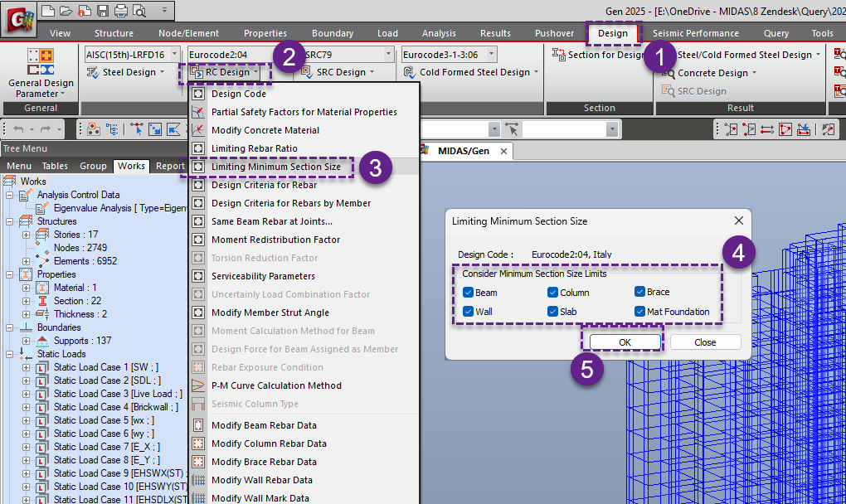Open the quick access toolbar customize arrow
The image size is (846, 504).
click(164, 10)
